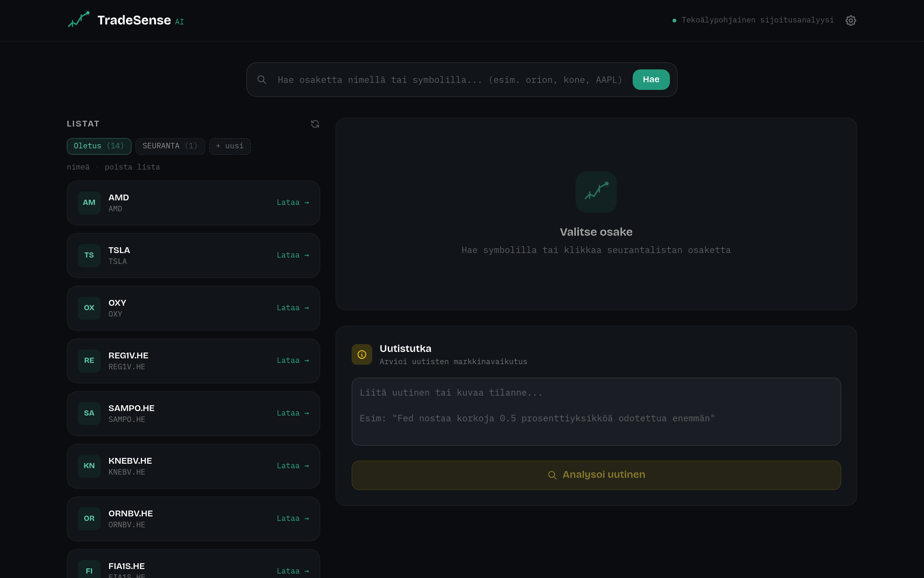This screenshot has width=924, height=578.
Task: Click the OX badge for OXY
Action: pos(89,308)
